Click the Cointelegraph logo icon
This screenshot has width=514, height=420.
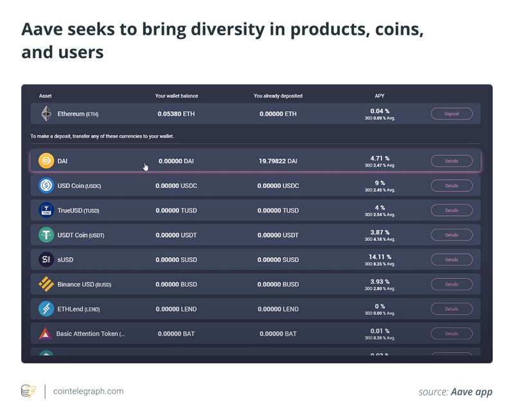tap(28, 391)
